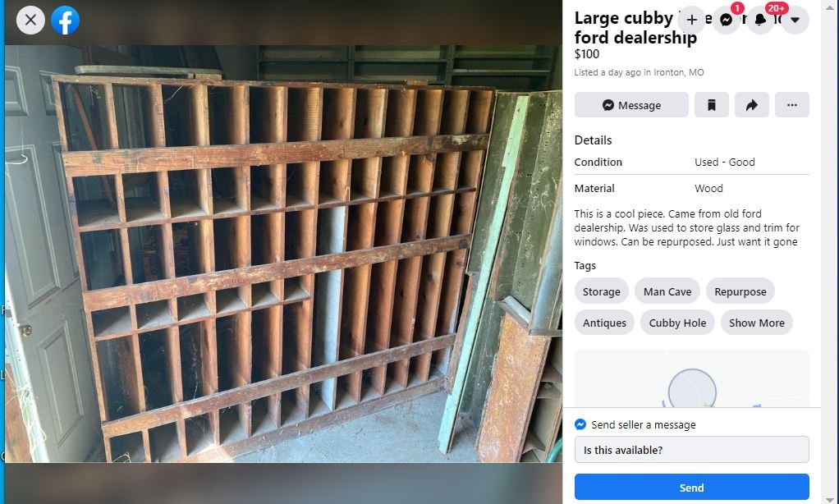
Task: Select the Antiques tag
Action: coord(604,323)
